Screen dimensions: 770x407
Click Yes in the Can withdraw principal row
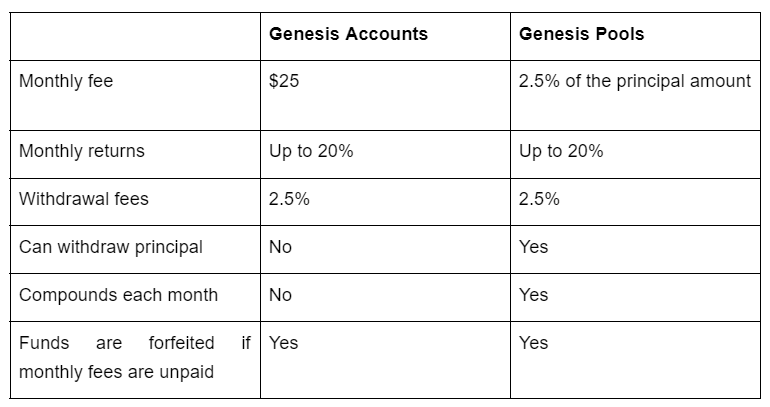point(534,247)
